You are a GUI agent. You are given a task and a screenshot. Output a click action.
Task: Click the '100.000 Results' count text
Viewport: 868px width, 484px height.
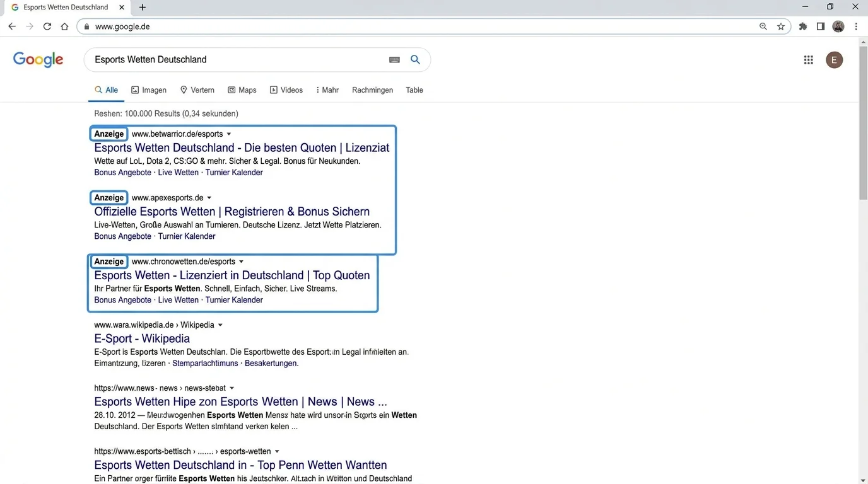152,114
